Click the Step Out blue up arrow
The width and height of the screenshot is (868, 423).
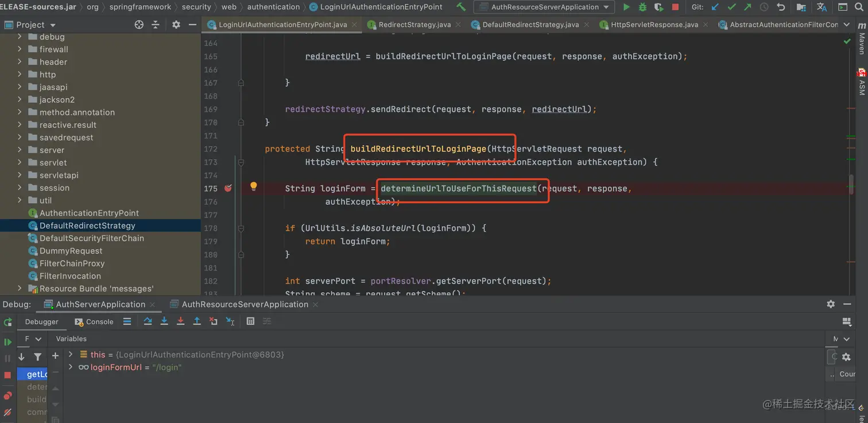(x=197, y=321)
